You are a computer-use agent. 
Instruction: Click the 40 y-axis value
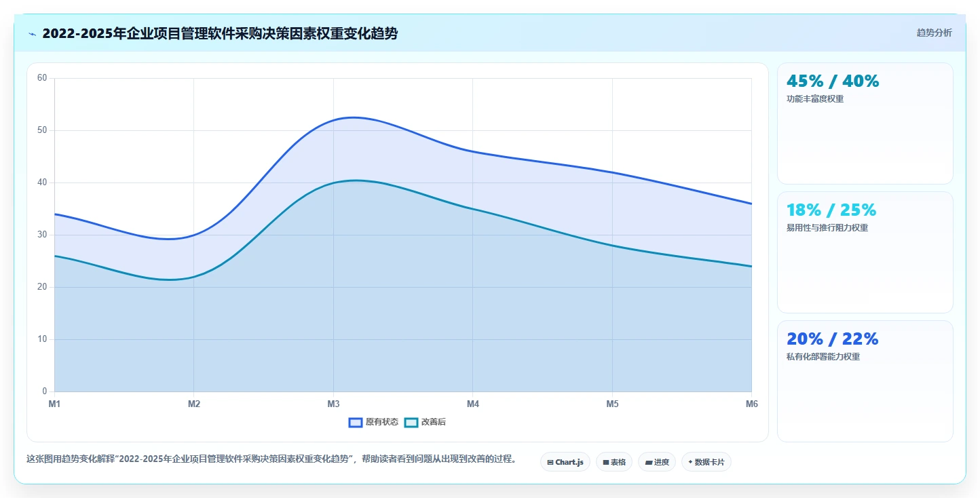click(x=42, y=183)
